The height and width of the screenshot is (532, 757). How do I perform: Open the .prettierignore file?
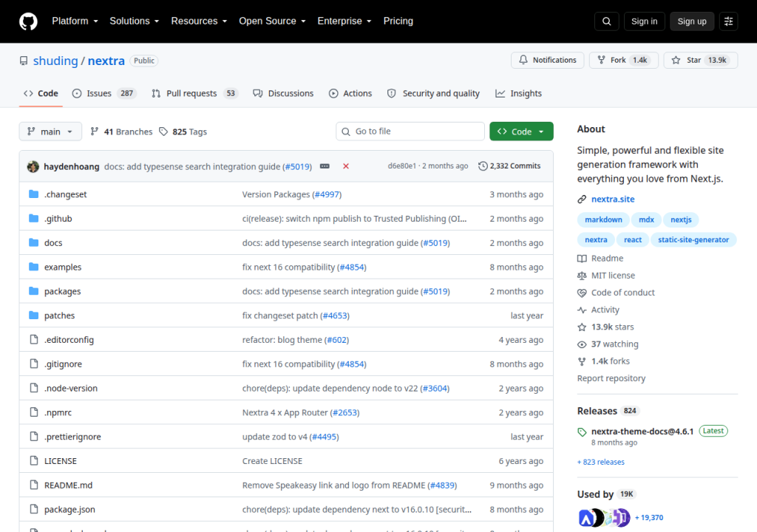point(72,437)
